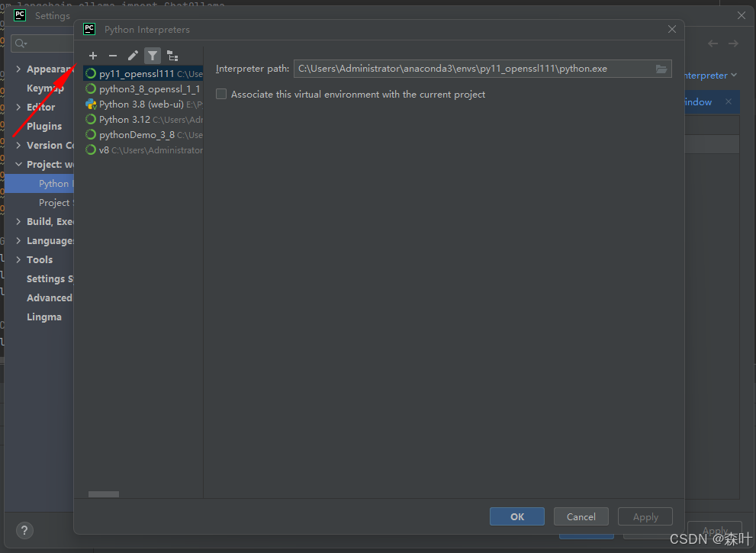Go forward with Settings right arrow
This screenshot has height=553, width=756.
tap(733, 44)
